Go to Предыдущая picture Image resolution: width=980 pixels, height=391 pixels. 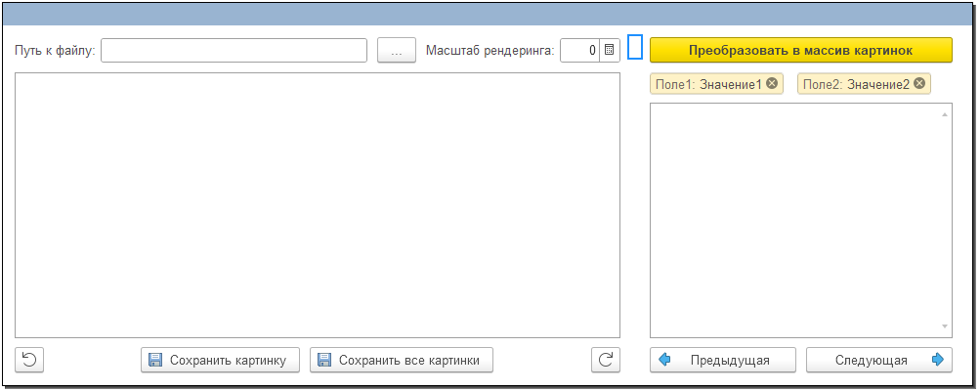pyautogui.click(x=723, y=360)
